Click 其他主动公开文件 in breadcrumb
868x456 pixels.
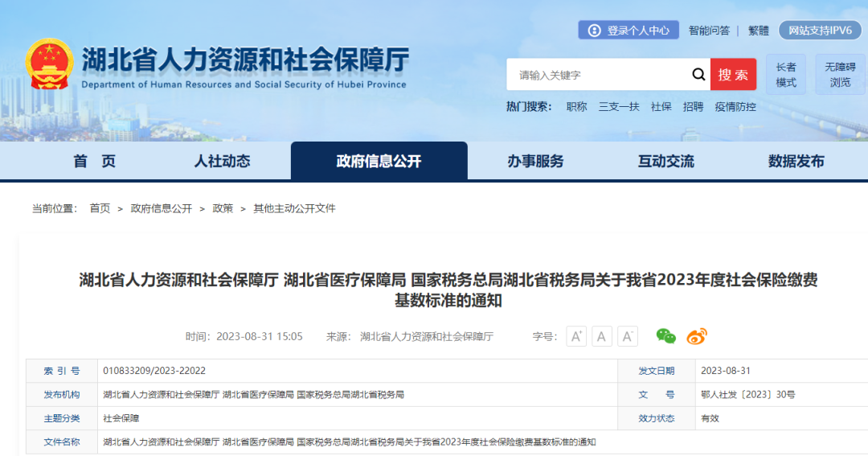click(x=294, y=208)
